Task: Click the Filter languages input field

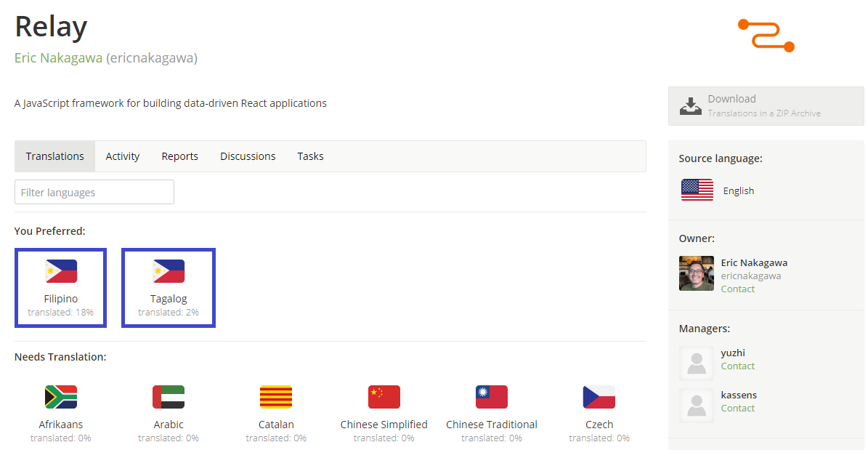Action: coord(94,192)
